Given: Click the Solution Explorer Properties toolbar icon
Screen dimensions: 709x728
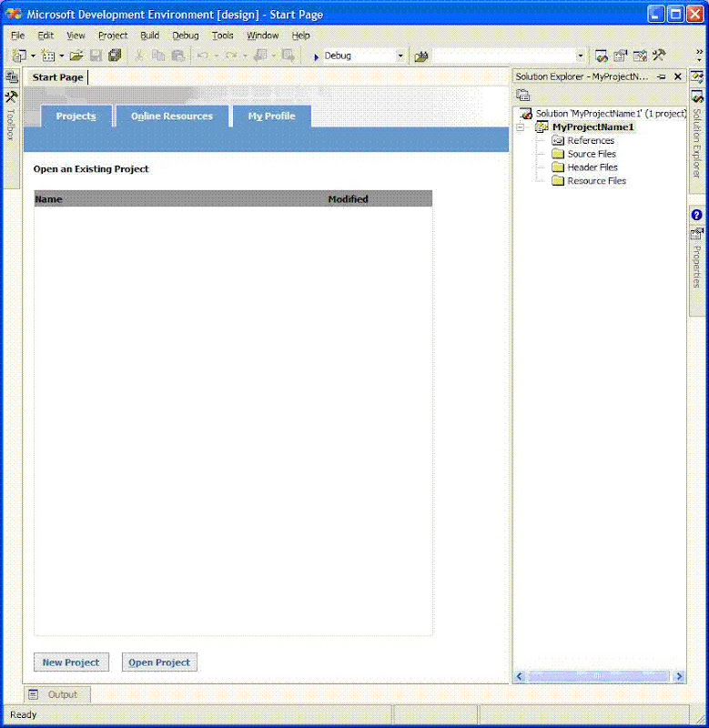Looking at the screenshot, I should tap(522, 96).
